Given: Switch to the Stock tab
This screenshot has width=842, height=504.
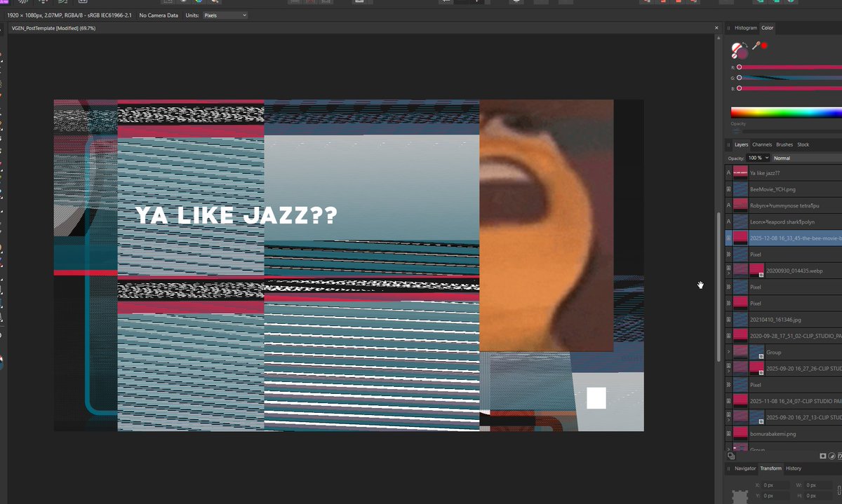Looking at the screenshot, I should 803,144.
